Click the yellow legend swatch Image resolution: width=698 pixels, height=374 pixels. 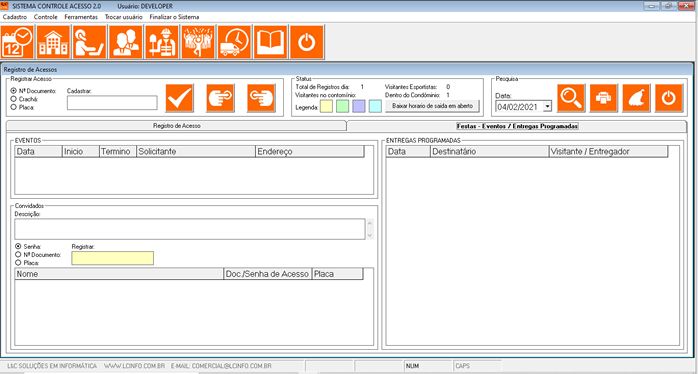pyautogui.click(x=326, y=106)
